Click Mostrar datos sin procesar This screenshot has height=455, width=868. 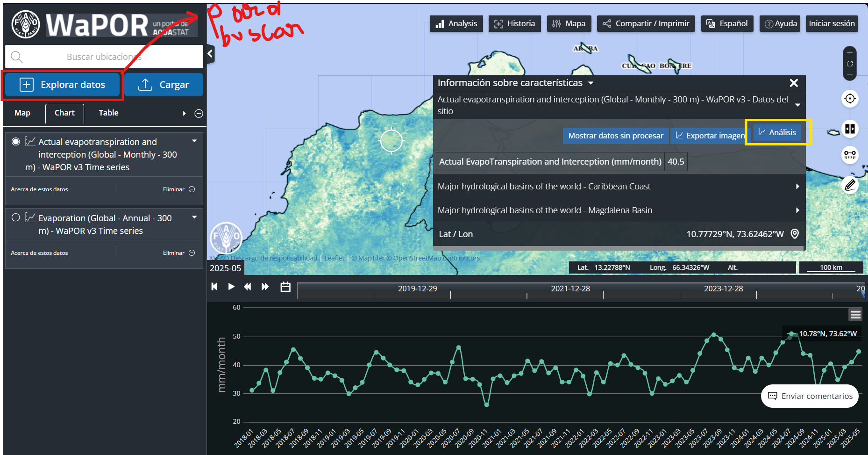coord(616,136)
